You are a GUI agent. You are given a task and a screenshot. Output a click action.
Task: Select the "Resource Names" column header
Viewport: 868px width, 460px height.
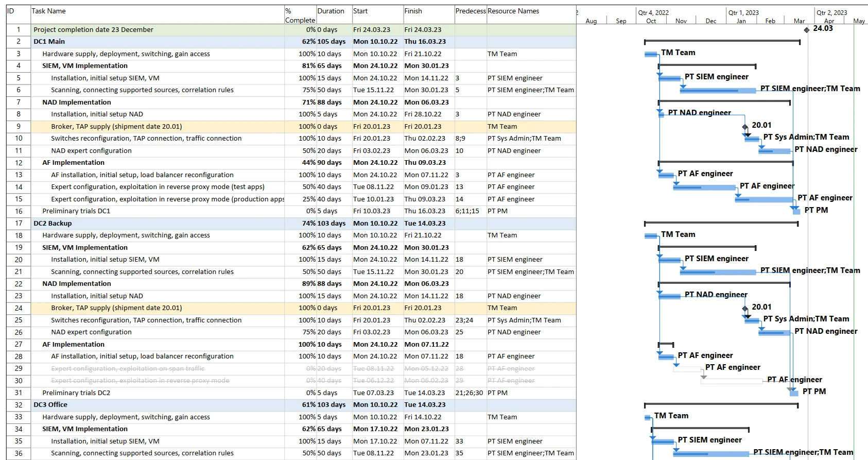pos(513,11)
